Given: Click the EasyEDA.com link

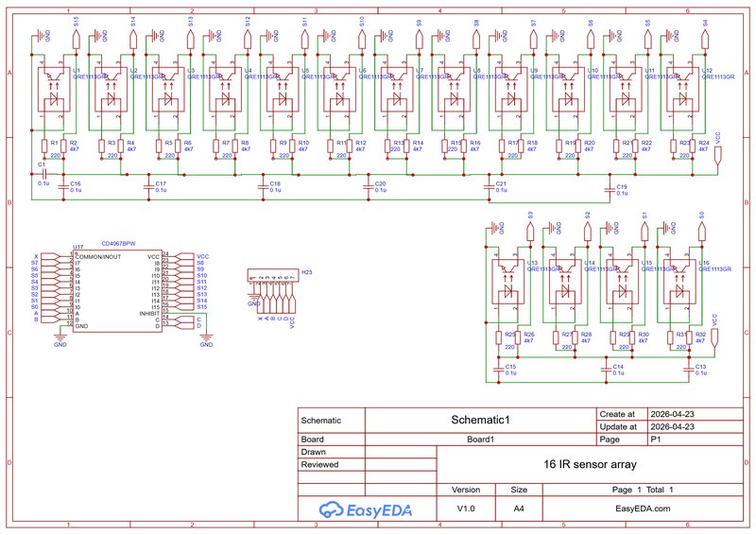Looking at the screenshot, I should tap(643, 509).
